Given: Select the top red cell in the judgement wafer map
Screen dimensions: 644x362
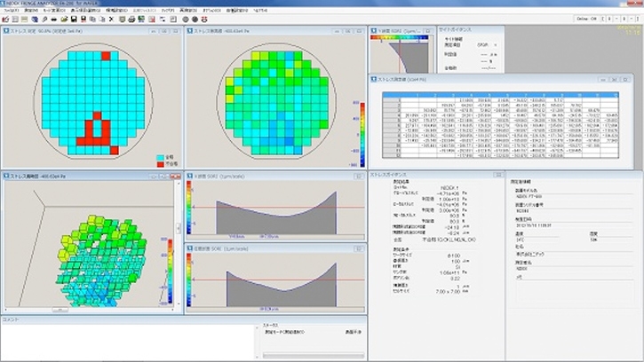Looking at the screenshot, I should [105, 55].
